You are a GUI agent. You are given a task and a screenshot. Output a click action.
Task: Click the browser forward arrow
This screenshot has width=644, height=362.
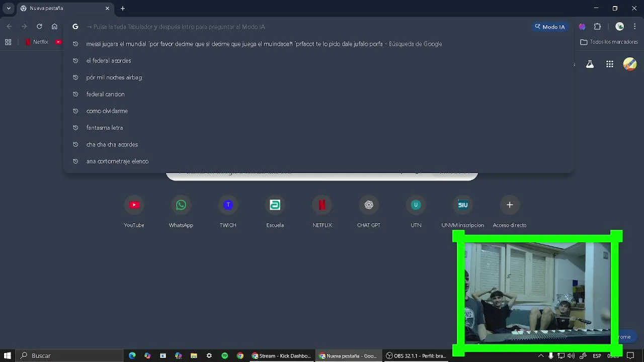click(x=24, y=27)
